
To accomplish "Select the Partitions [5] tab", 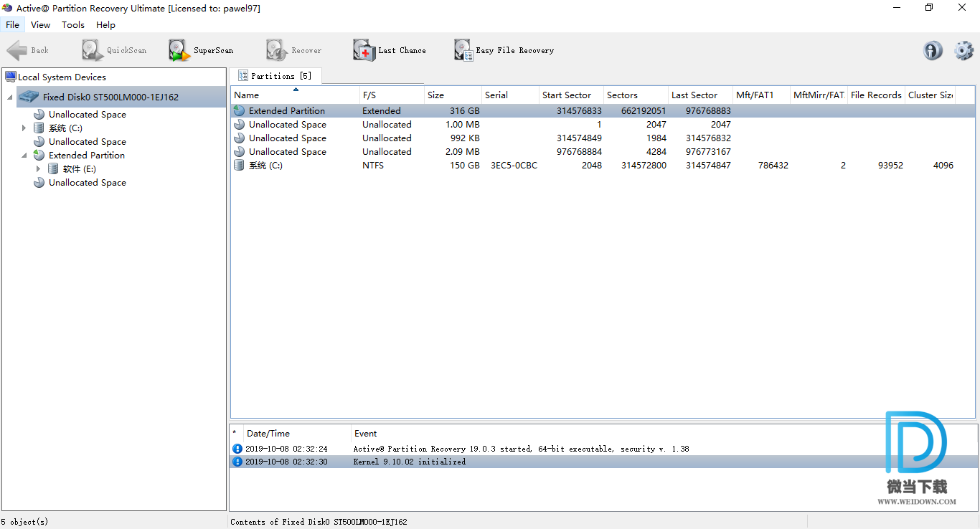I will (275, 76).
